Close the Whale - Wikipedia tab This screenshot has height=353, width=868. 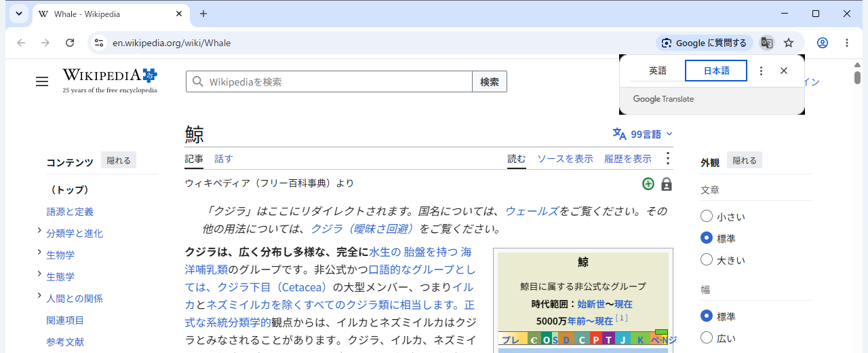[x=179, y=14]
